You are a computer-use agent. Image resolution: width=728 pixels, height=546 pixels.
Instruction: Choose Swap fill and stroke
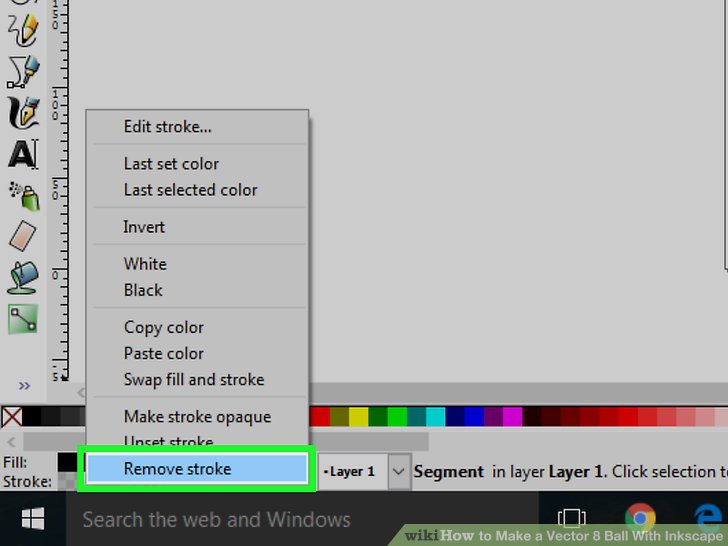[198, 379]
